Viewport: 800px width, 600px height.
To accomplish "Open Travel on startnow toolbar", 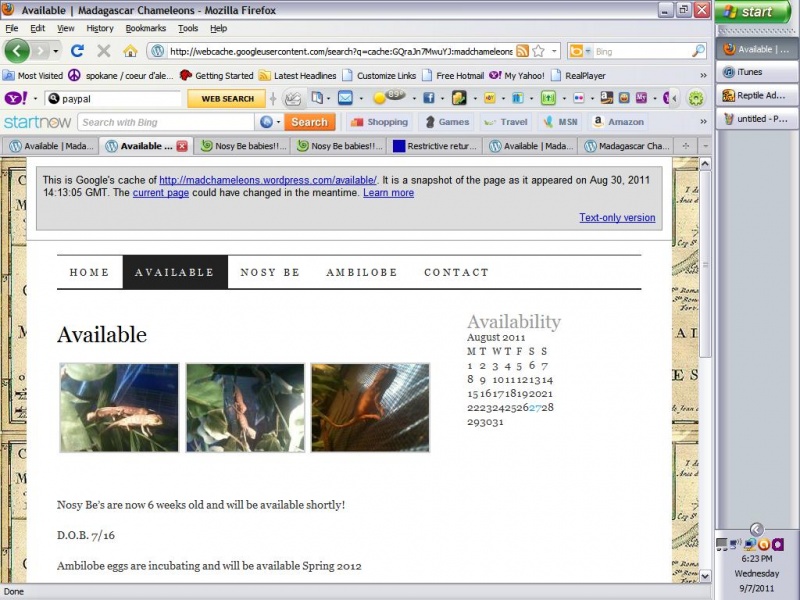I will (506, 122).
